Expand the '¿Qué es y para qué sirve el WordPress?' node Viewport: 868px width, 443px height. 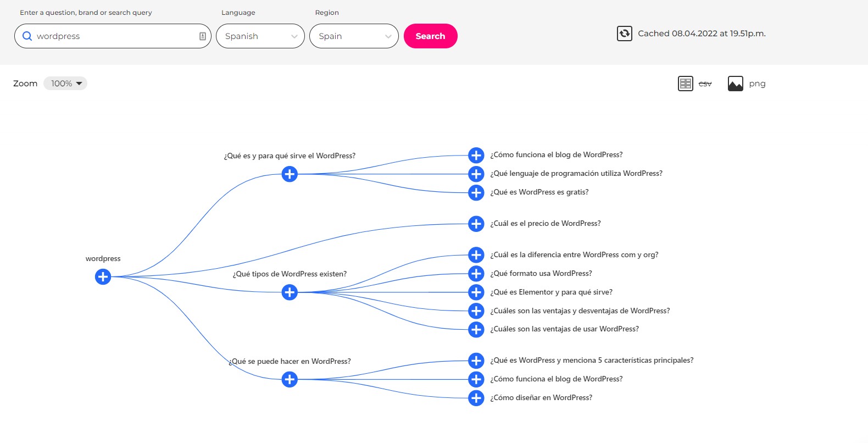coord(290,174)
